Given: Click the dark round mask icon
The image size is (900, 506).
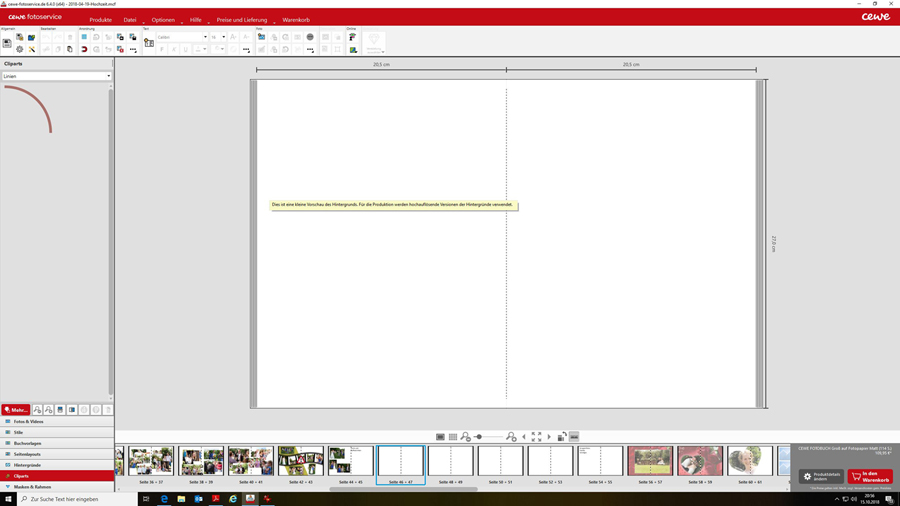Looking at the screenshot, I should (310, 37).
